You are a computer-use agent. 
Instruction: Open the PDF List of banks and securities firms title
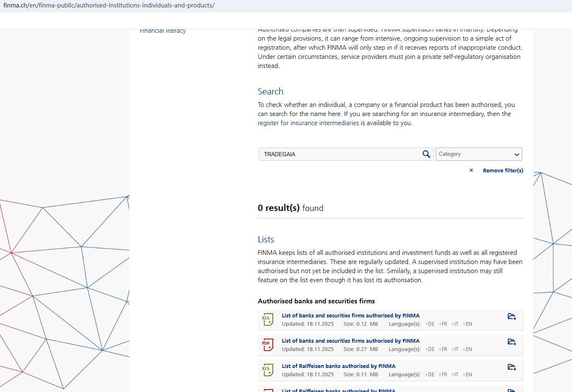(350, 341)
